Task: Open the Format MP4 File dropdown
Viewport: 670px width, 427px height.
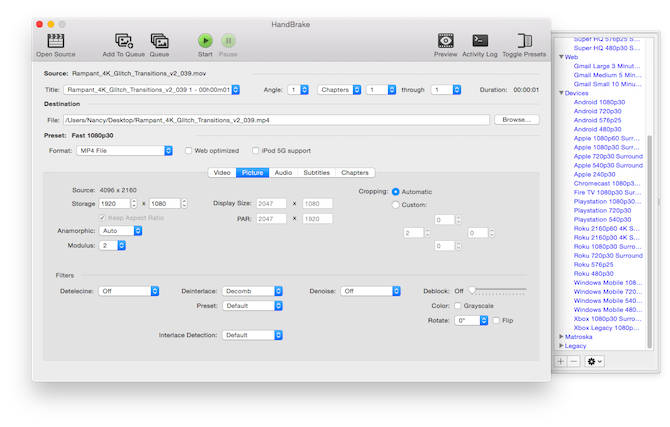Action: click(x=124, y=150)
